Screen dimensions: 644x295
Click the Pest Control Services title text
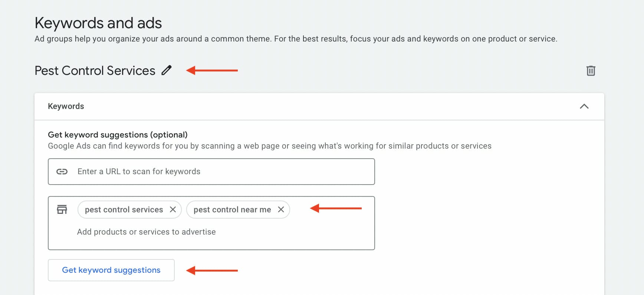tap(95, 70)
